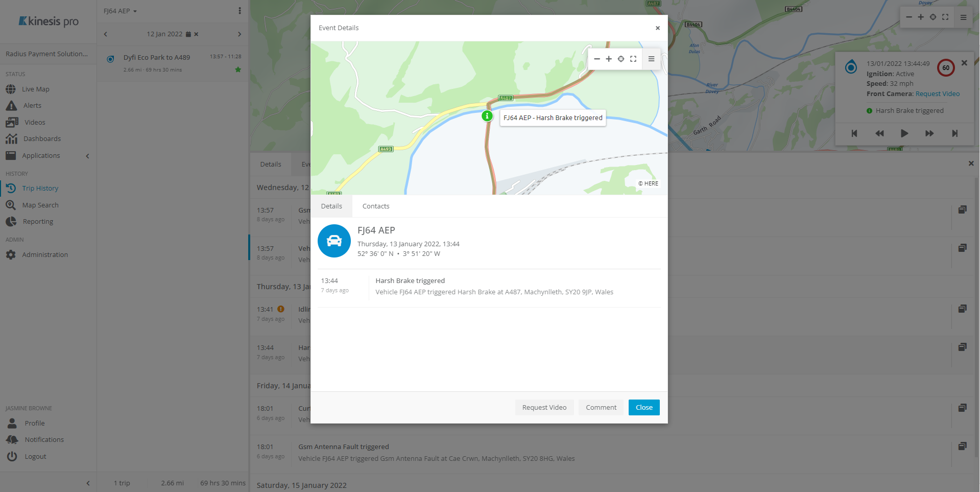Open Trip History in the sidebar

[40, 188]
